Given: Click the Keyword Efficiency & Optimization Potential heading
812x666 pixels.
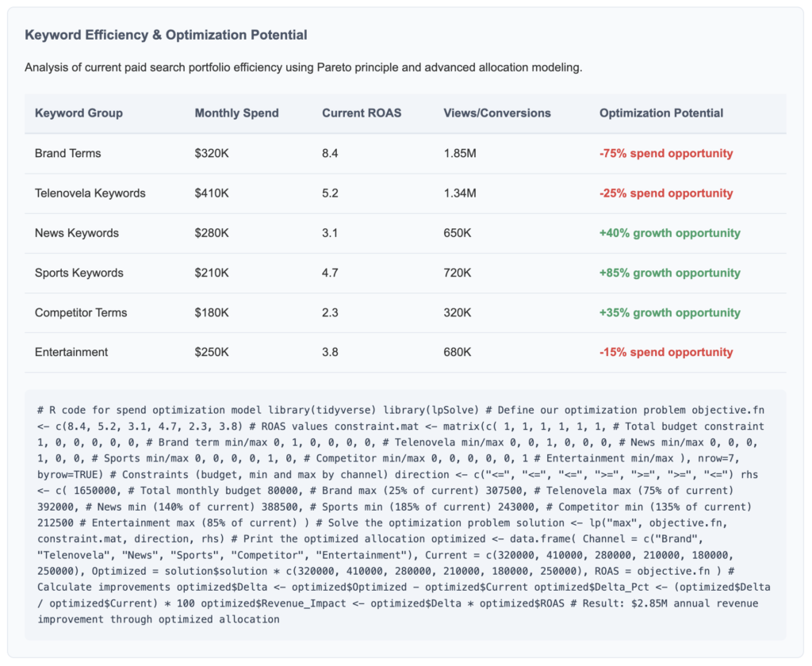Looking at the screenshot, I should 166,35.
